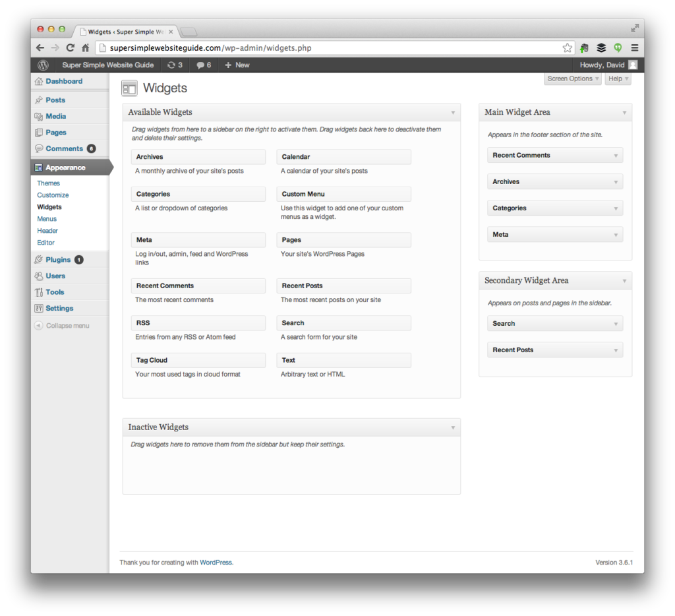Screen dimensions: 675x616
Task: Open the Widgets submenu item
Action: (x=49, y=207)
